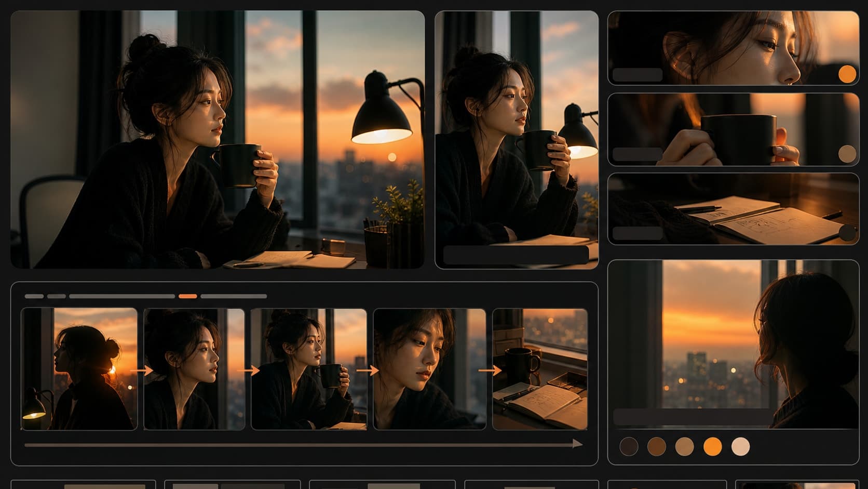Select the hands holding mug close-up image
Viewport: 868px width, 489px height.
(733, 129)
